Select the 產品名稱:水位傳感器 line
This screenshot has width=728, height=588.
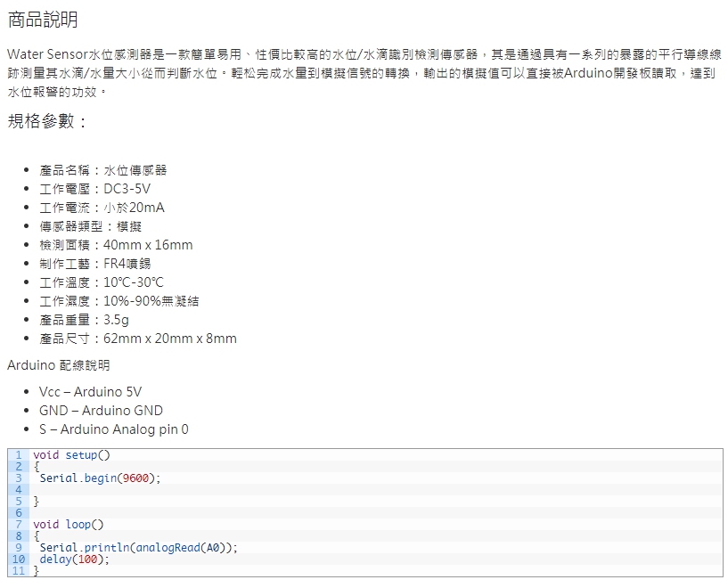pos(103,170)
